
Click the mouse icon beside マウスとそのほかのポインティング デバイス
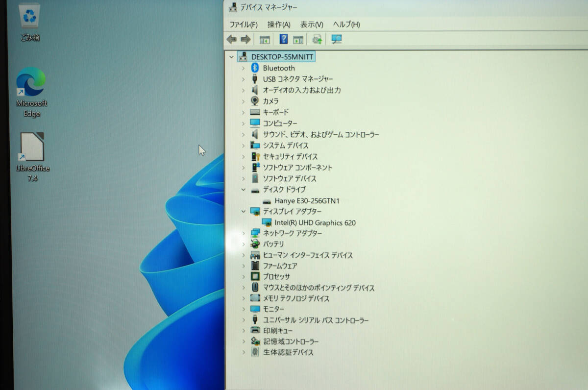point(255,288)
